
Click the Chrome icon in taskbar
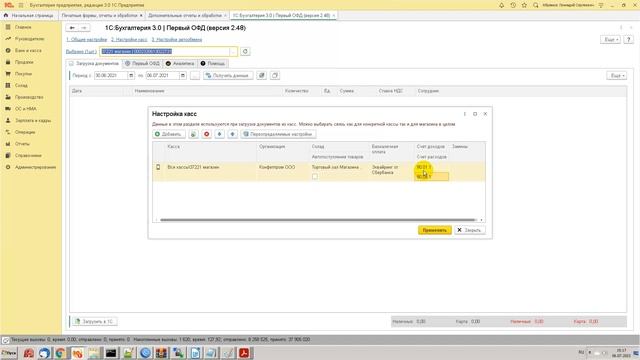point(60,353)
